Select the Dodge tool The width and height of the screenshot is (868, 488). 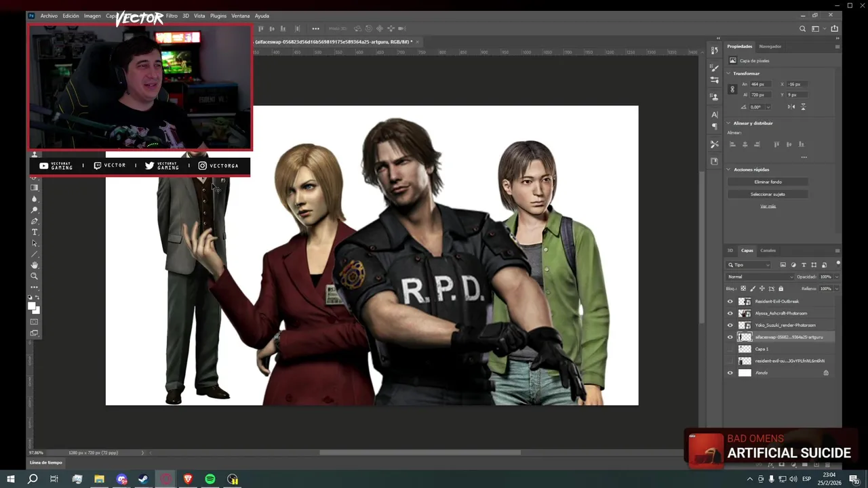(35, 210)
